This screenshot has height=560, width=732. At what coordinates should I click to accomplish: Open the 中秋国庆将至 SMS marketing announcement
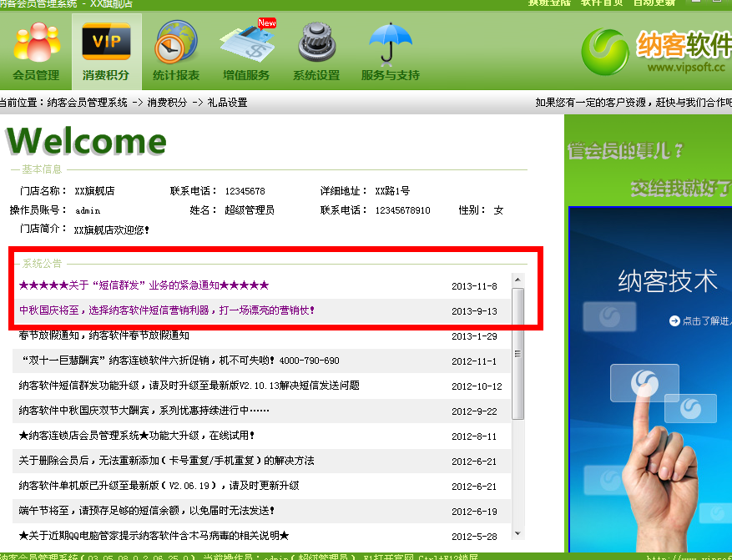coord(167,310)
